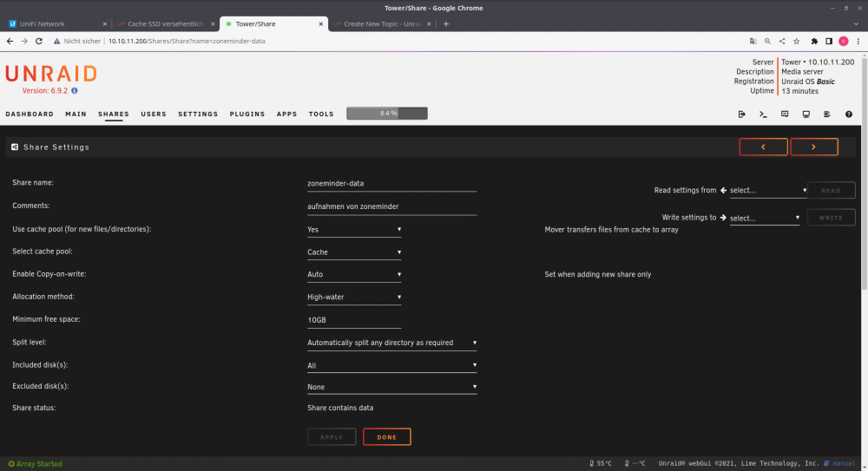
Task: Click the '55°C' temperature in footer
Action: (x=603, y=464)
